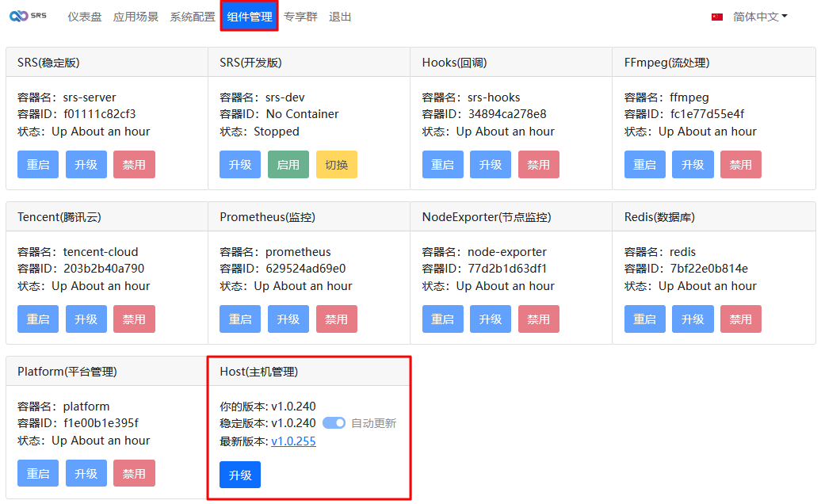Restart the redis container

pos(644,319)
